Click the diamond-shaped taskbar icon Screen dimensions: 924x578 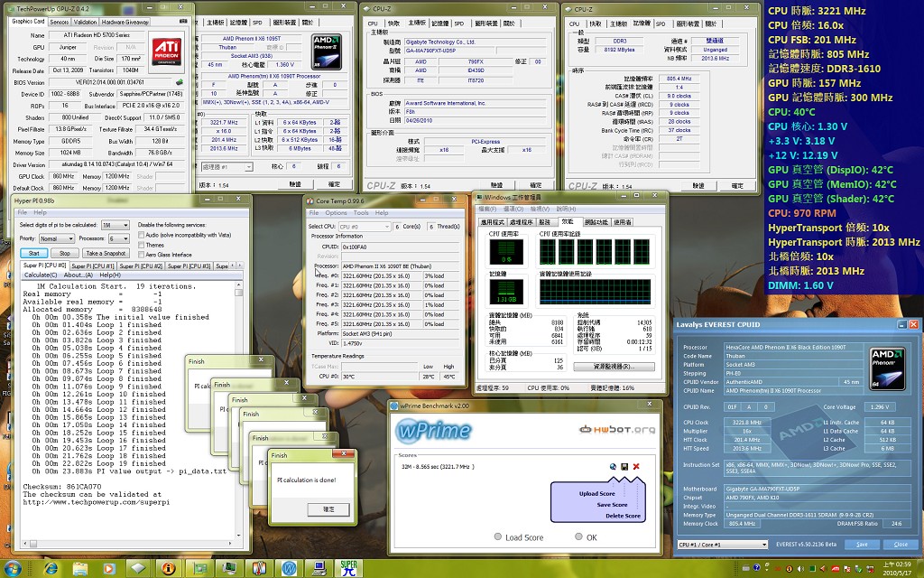138,568
